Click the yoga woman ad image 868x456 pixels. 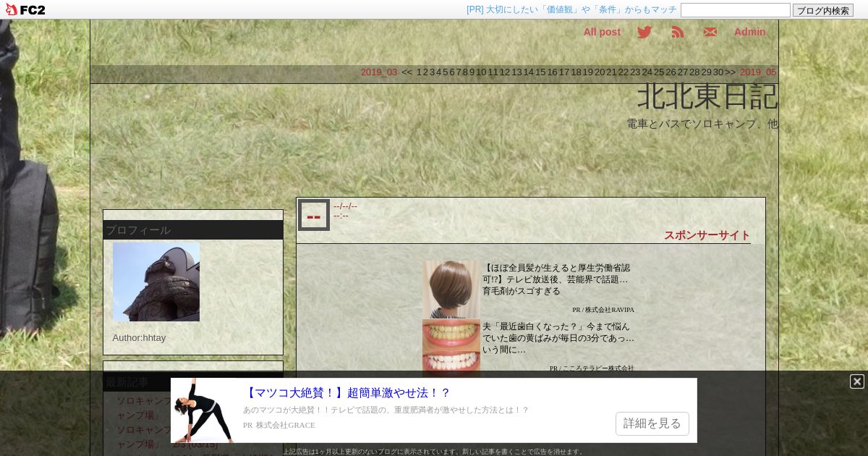pyautogui.click(x=203, y=410)
